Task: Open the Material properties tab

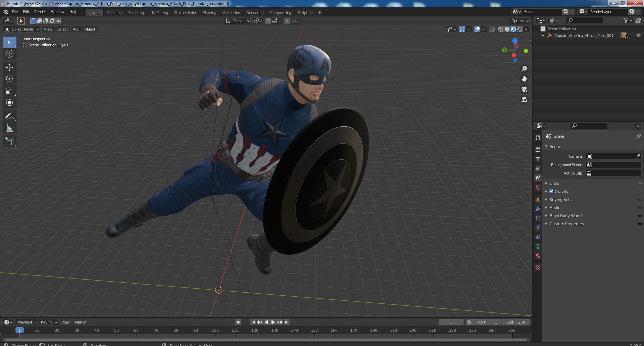Action: coord(538,256)
